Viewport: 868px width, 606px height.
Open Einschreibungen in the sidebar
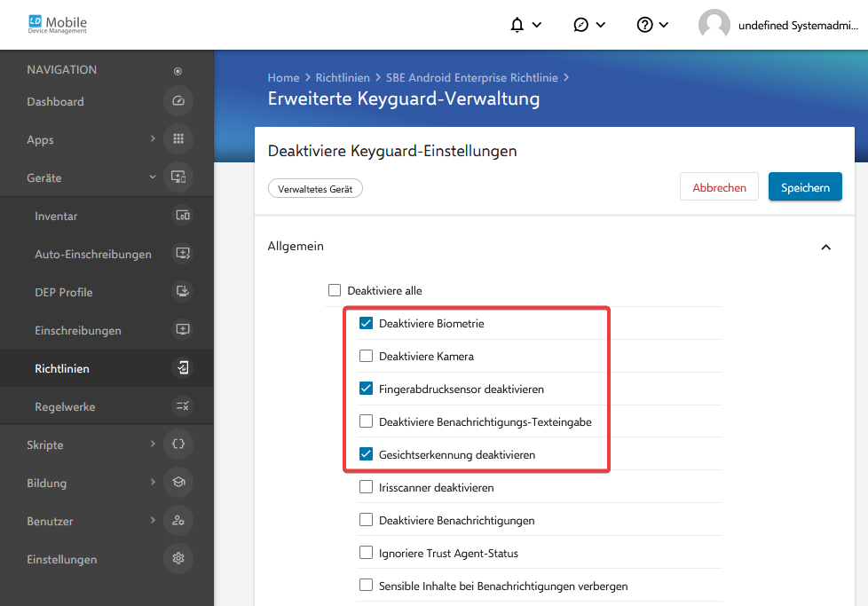coord(78,331)
